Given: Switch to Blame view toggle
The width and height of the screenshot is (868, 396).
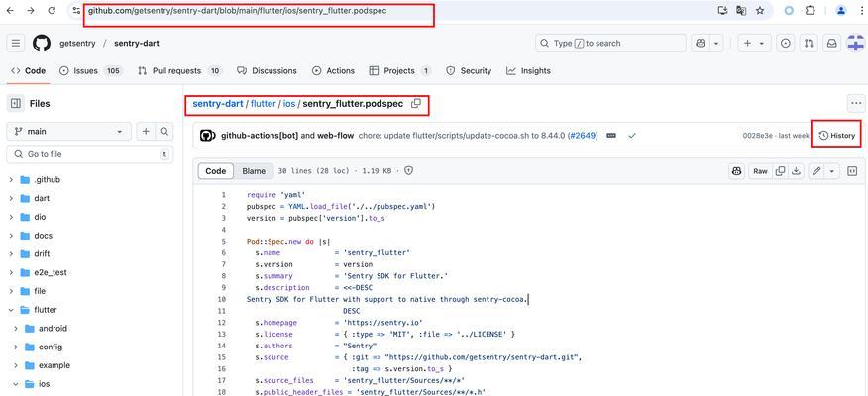Looking at the screenshot, I should pyautogui.click(x=254, y=171).
